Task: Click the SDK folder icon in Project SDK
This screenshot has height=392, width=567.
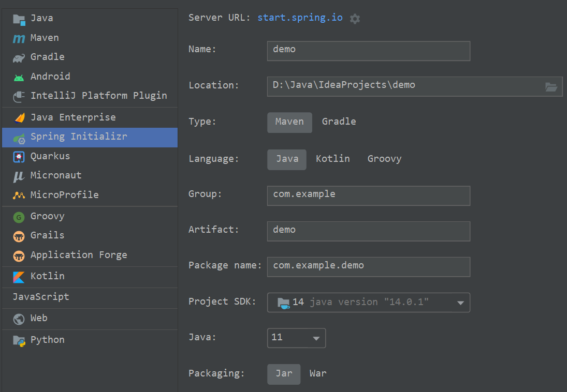Action: pyautogui.click(x=284, y=303)
